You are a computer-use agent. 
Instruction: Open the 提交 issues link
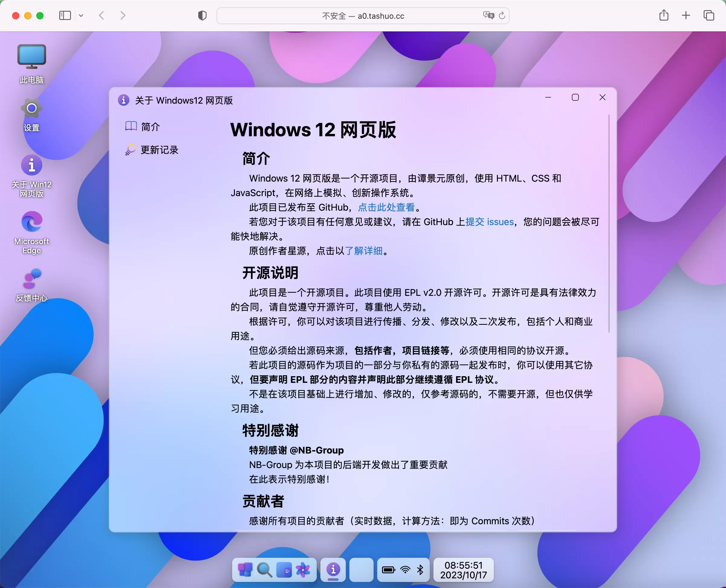[x=490, y=222]
